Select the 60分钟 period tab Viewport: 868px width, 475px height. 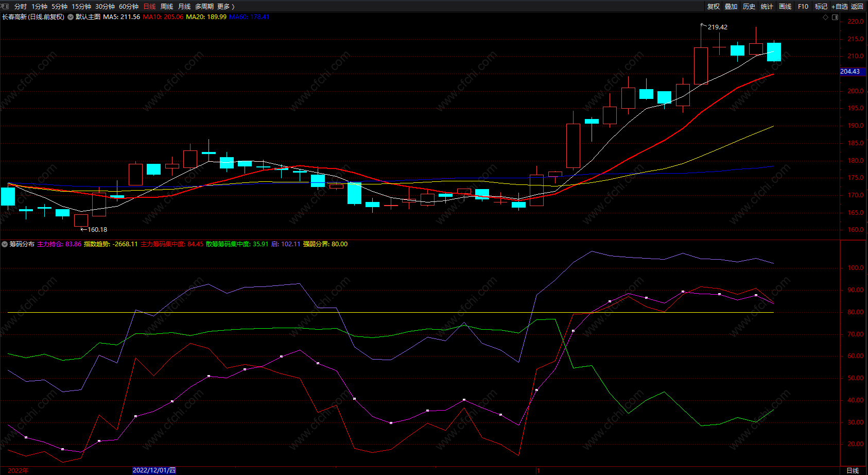click(129, 6)
